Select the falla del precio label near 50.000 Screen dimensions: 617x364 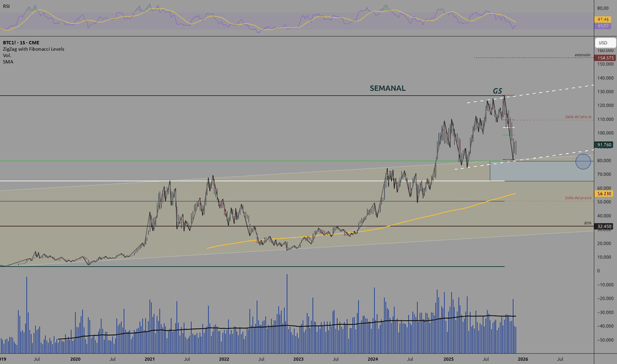(x=579, y=198)
